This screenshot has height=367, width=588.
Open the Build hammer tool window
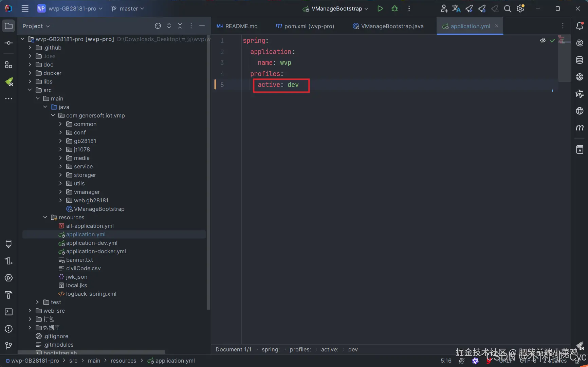(x=8, y=295)
